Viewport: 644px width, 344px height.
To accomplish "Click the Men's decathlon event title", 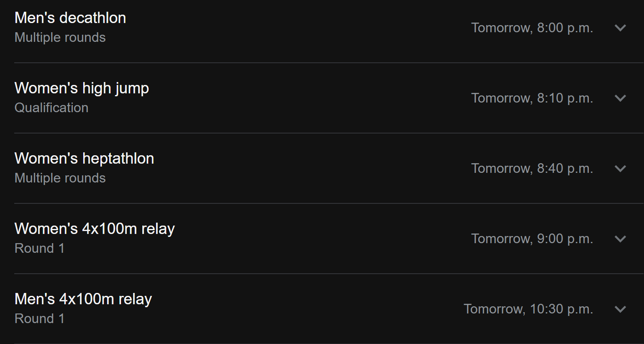I will (x=70, y=18).
